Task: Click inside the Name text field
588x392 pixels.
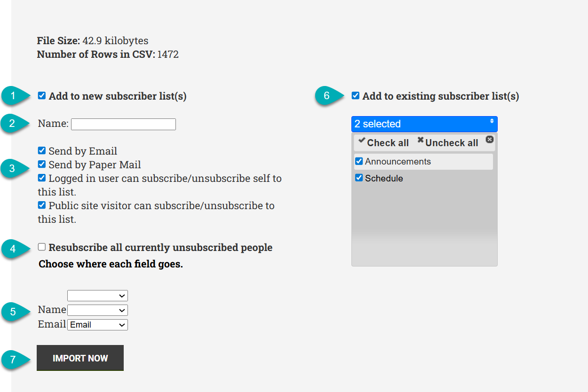Action: [x=123, y=124]
